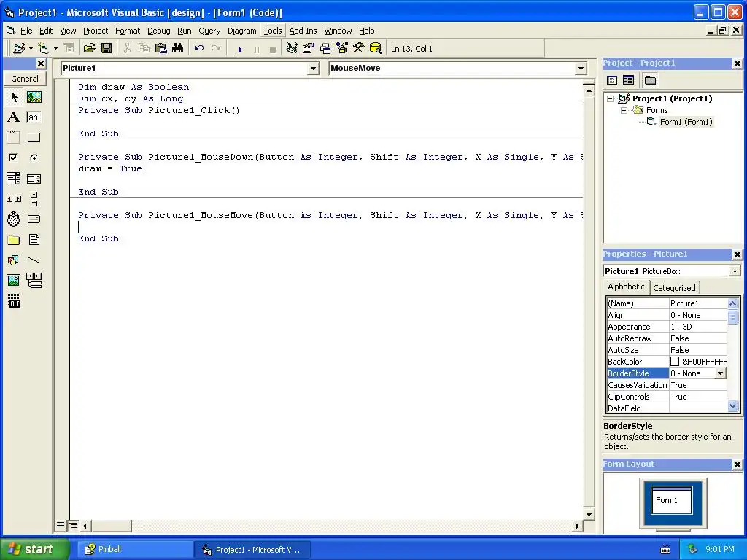This screenshot has width=747, height=560.
Task: Click View Object in Project panel
Action: point(628,80)
